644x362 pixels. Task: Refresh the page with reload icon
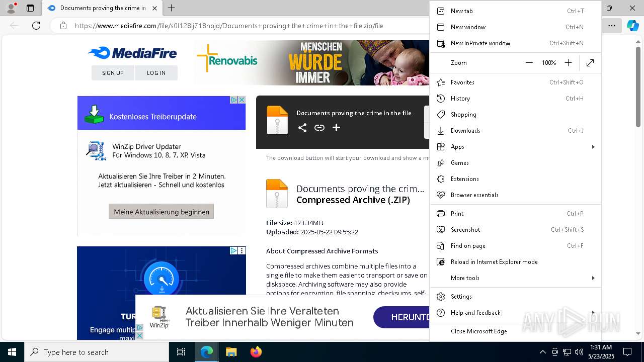tap(36, 25)
